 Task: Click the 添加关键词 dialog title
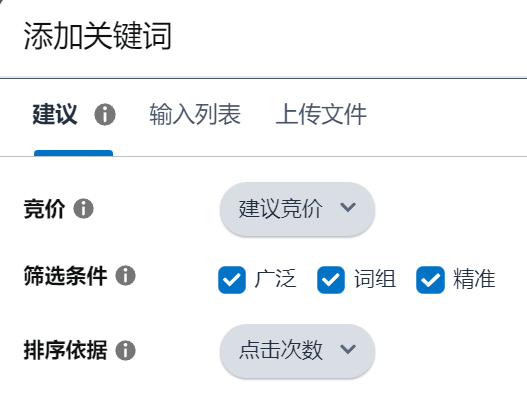pos(98,36)
